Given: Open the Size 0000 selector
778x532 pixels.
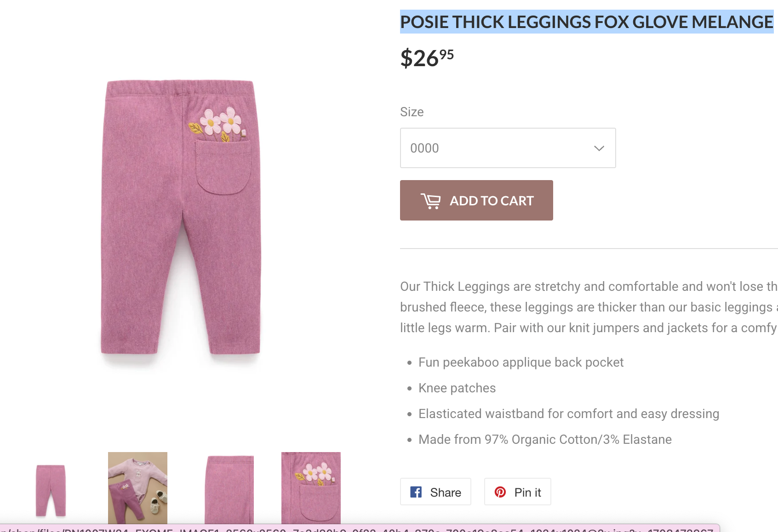Looking at the screenshot, I should coord(508,148).
